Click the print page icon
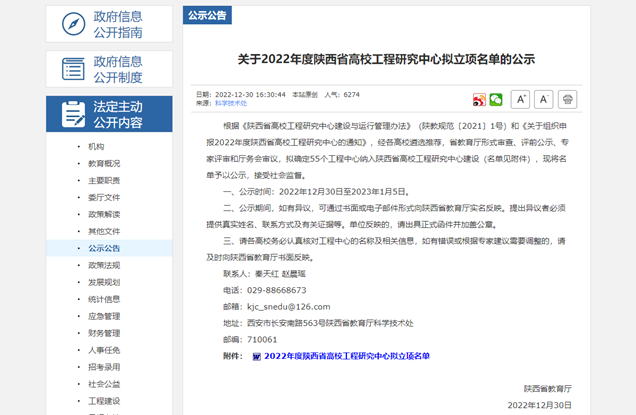The width and height of the screenshot is (636, 415). click(568, 99)
